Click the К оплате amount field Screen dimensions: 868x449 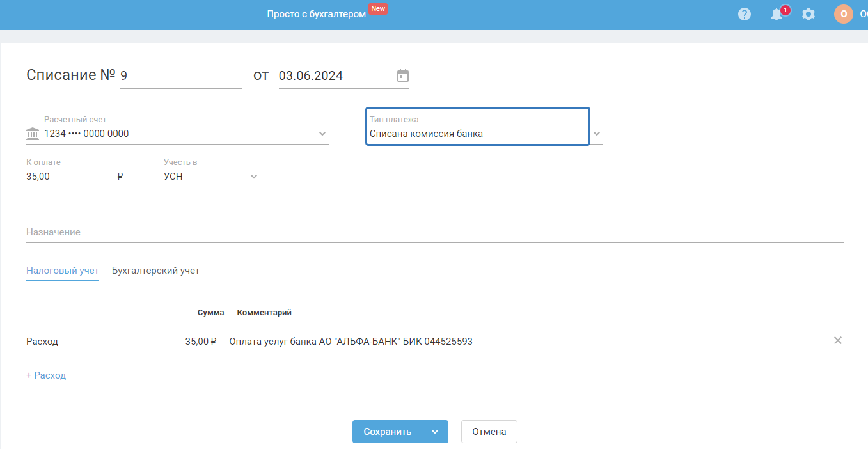(x=69, y=177)
